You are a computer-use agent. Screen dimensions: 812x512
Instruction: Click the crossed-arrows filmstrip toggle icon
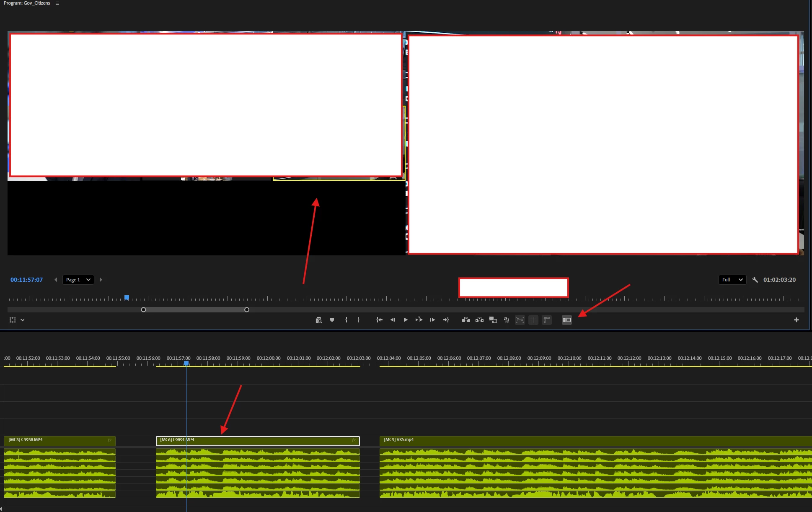pos(506,320)
